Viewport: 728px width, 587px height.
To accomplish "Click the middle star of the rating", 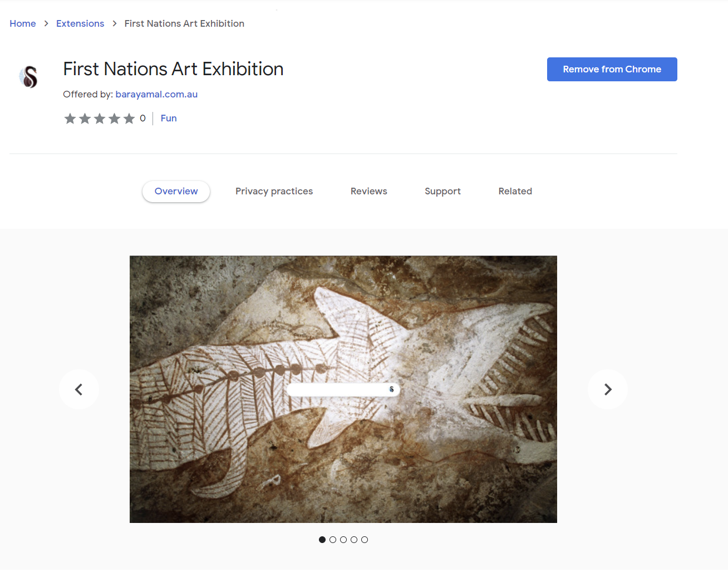I will coord(100,118).
